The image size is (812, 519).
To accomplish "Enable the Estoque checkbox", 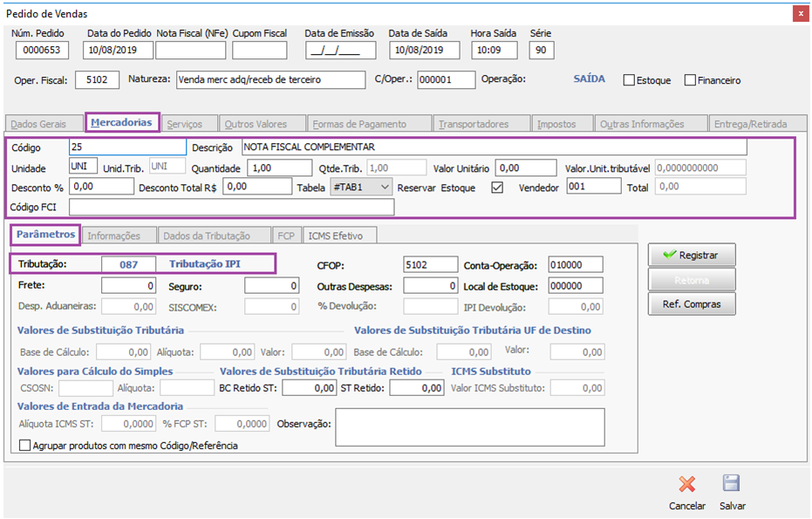I will pos(629,80).
